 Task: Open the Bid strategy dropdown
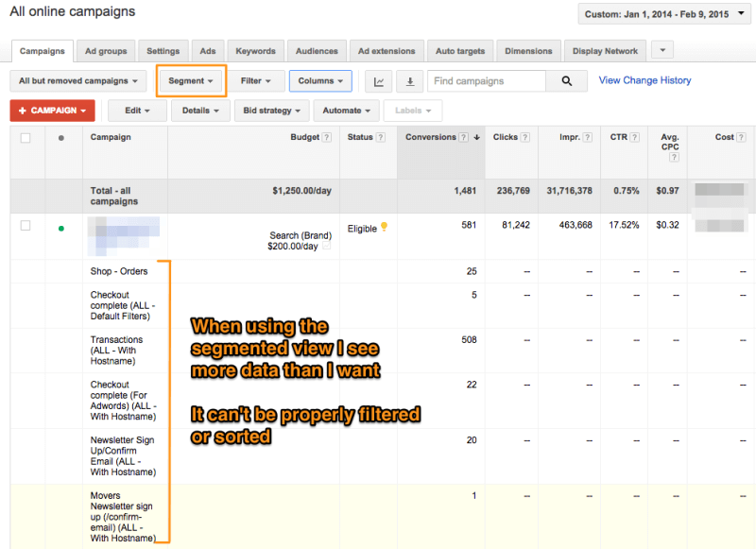[272, 111]
